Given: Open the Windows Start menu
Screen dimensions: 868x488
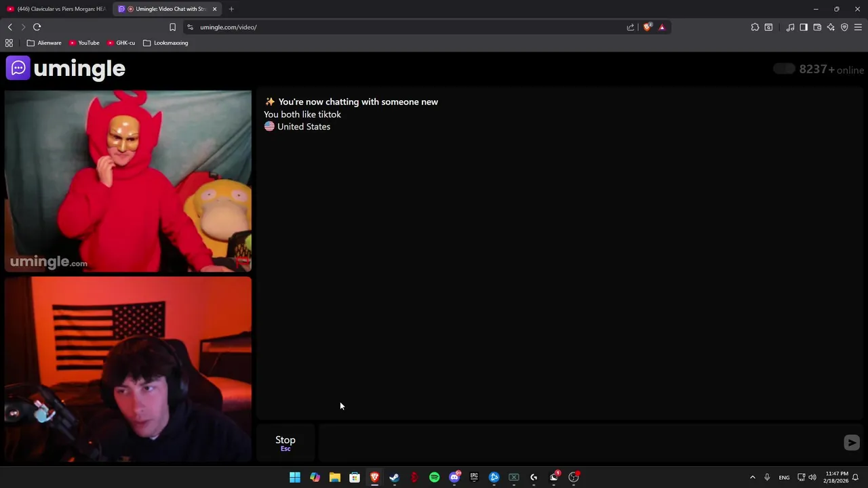Looking at the screenshot, I should (295, 477).
